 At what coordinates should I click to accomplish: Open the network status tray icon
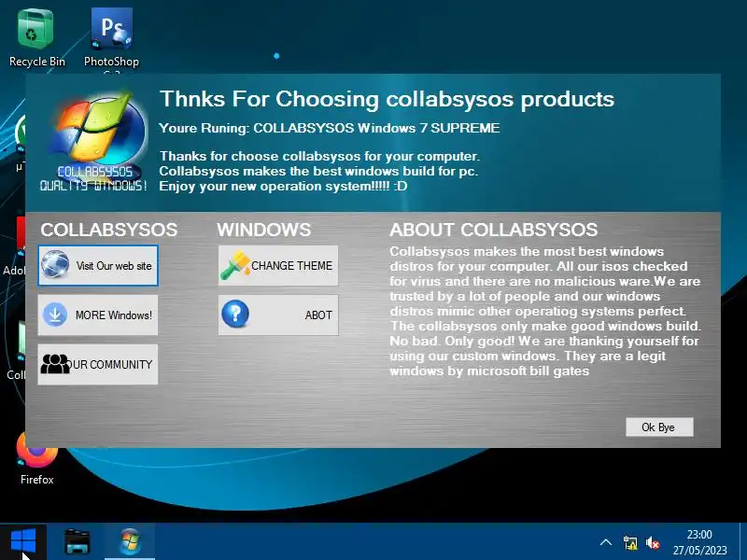tap(629, 542)
